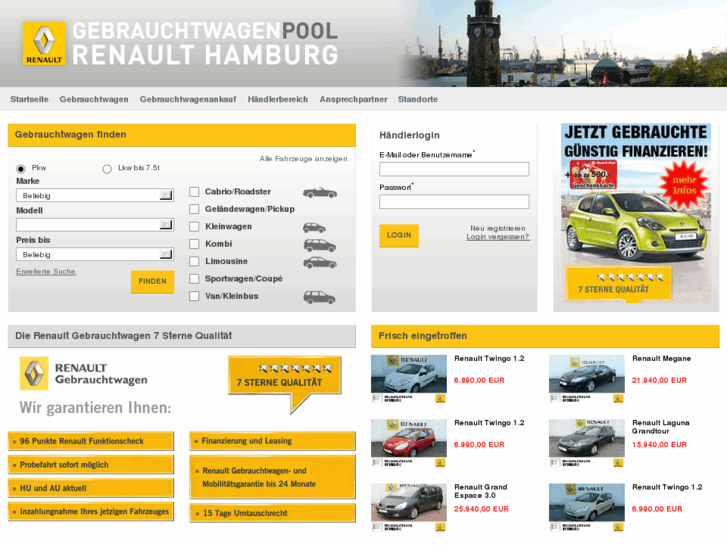727x545 pixels.
Task: Click HU und AU aktuell bar
Action: click(91, 488)
